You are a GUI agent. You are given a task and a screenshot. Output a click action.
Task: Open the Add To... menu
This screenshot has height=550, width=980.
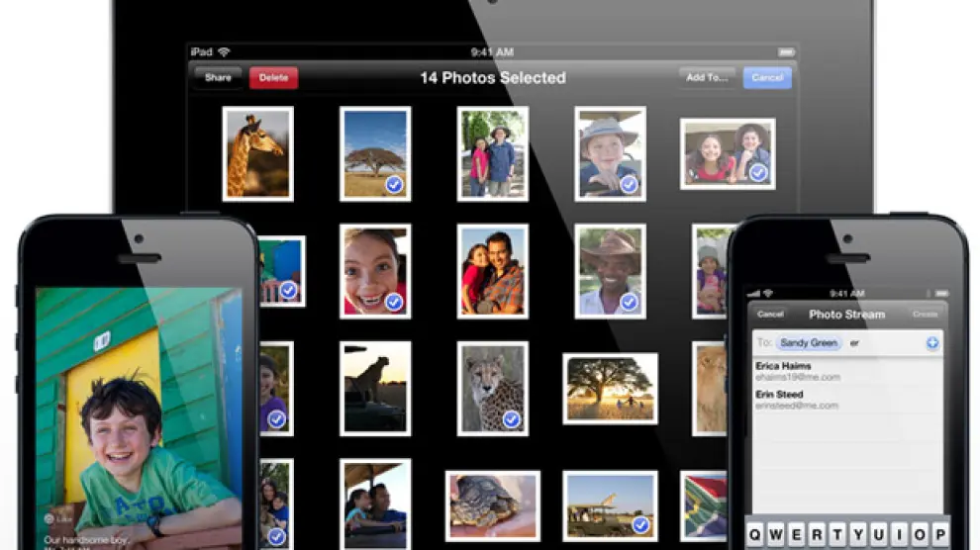[x=708, y=77]
